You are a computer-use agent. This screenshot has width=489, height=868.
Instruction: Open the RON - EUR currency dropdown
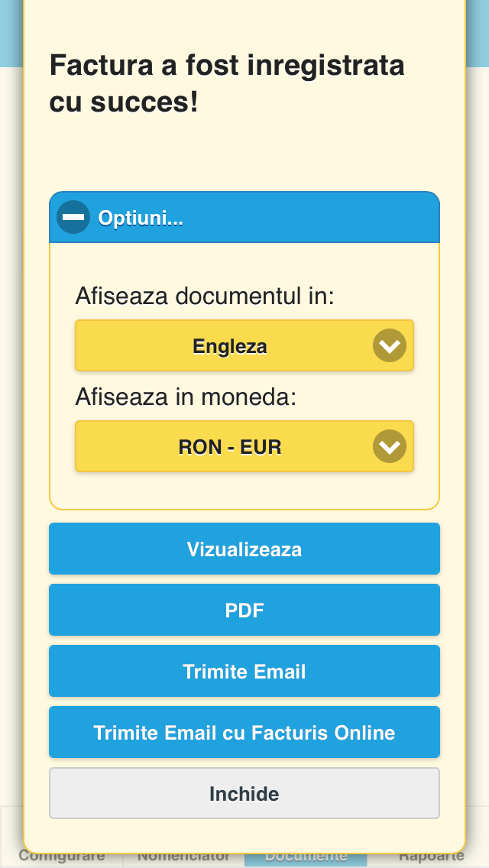click(244, 446)
